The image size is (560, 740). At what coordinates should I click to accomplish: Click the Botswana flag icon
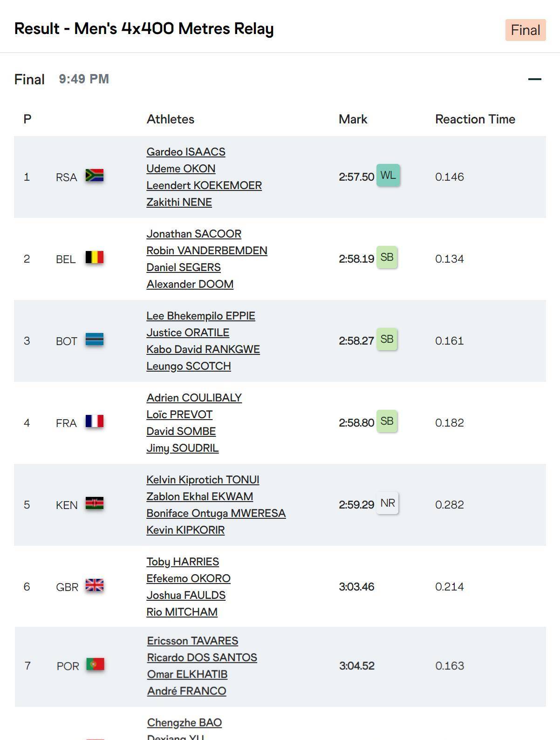coord(94,340)
